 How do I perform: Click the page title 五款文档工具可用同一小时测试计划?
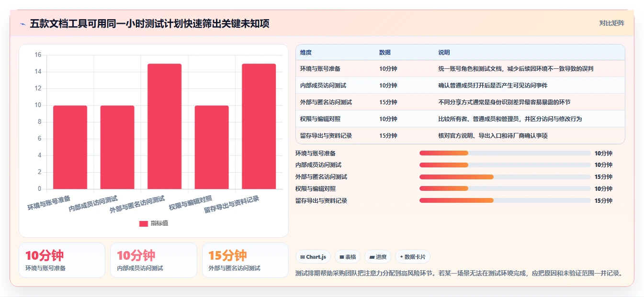pyautogui.click(x=149, y=23)
